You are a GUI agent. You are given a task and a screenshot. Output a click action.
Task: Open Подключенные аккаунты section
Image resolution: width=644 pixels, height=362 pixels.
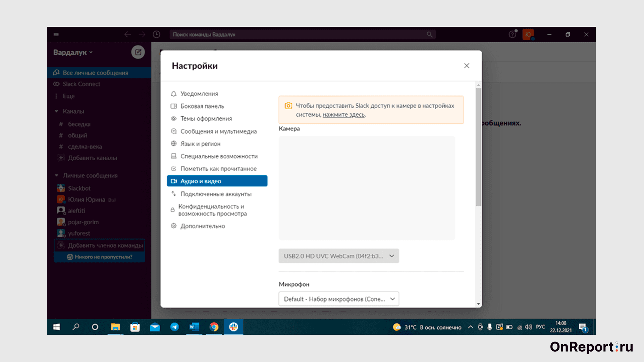tap(217, 194)
